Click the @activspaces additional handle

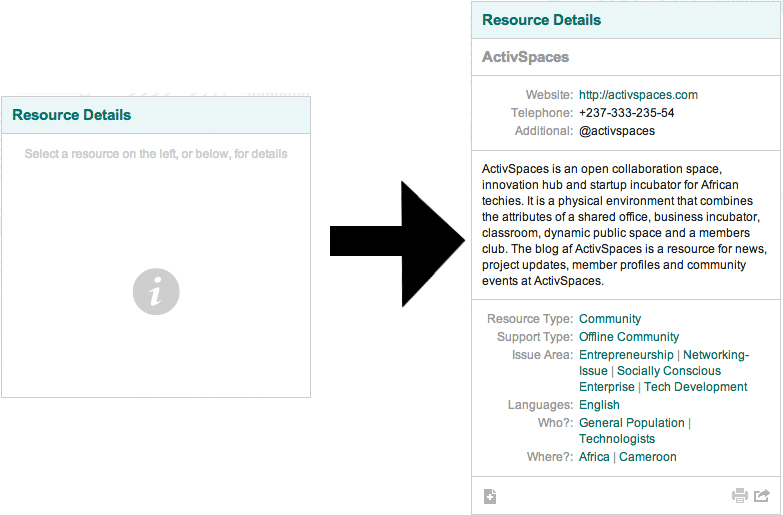click(617, 131)
